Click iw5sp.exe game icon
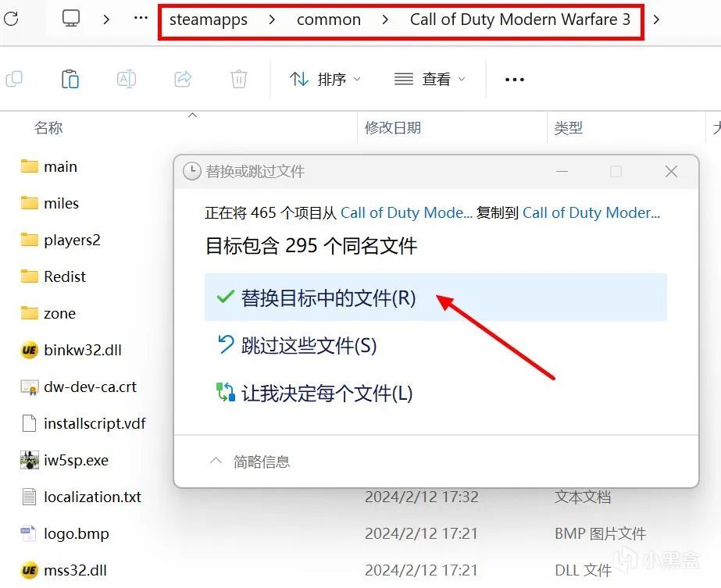 pos(30,460)
